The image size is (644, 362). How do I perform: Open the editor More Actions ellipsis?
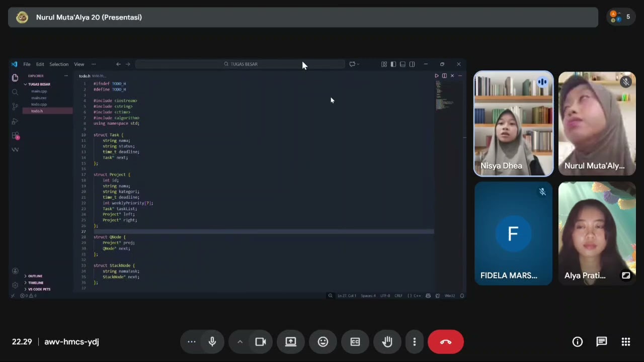pos(459,76)
